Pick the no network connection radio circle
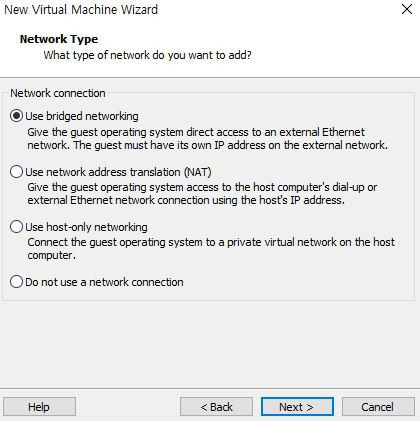The image size is (420, 421). [16, 282]
